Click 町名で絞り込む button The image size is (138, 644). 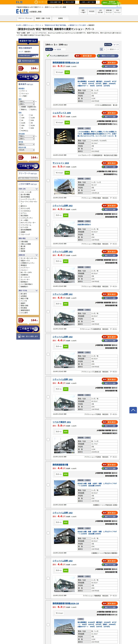[x=28, y=55]
